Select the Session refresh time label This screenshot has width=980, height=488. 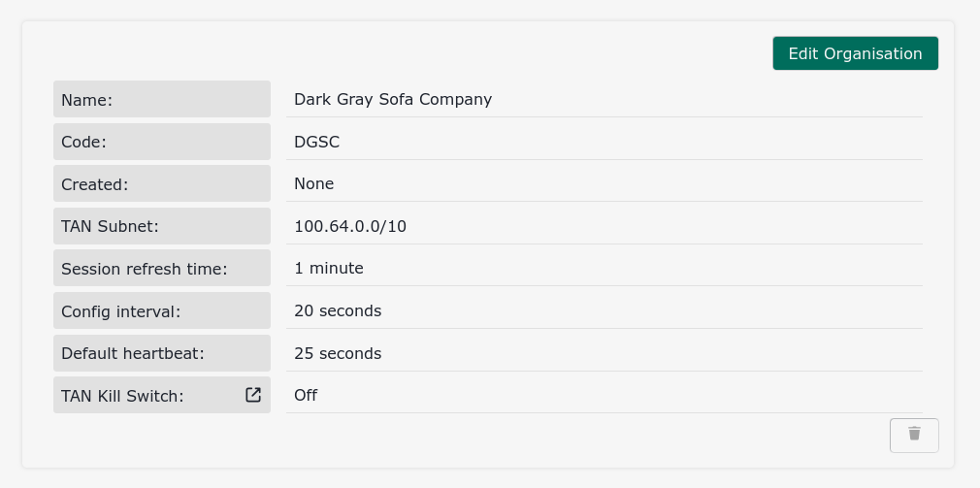pos(145,269)
